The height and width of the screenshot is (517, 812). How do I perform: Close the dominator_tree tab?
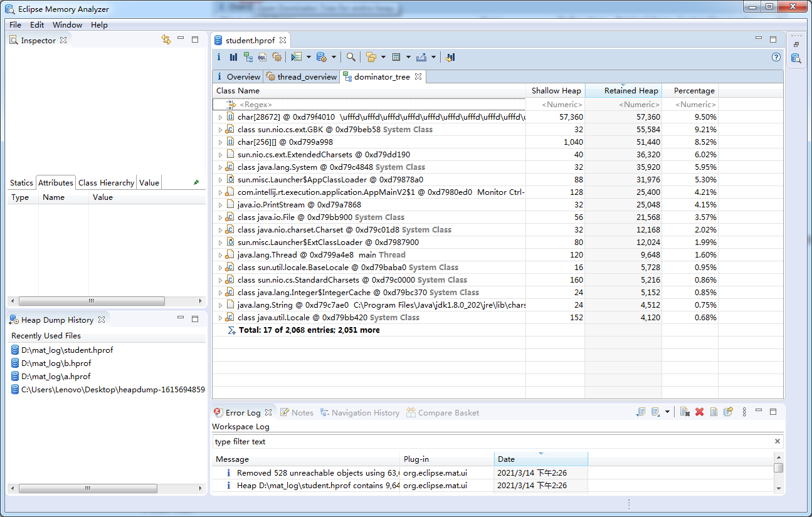418,76
